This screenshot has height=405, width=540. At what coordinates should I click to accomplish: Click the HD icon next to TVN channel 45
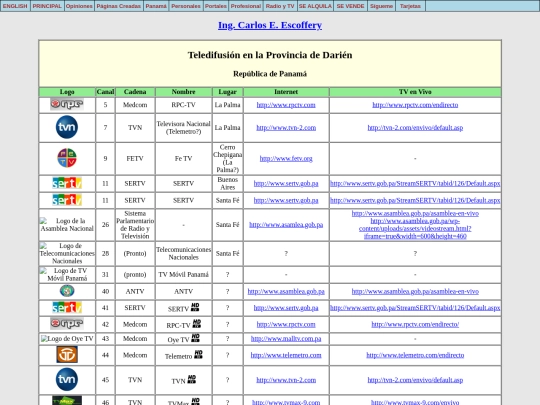point(191,379)
